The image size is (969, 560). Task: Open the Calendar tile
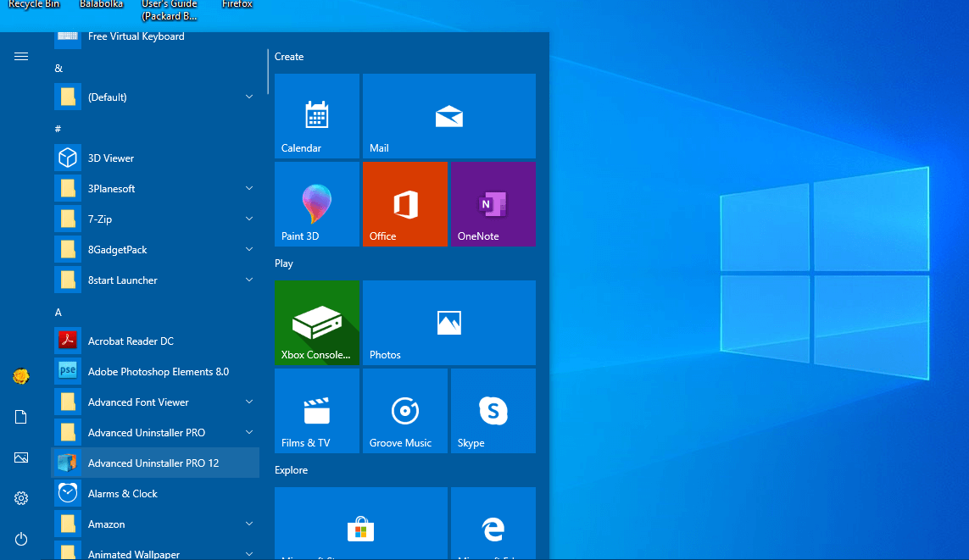317,116
